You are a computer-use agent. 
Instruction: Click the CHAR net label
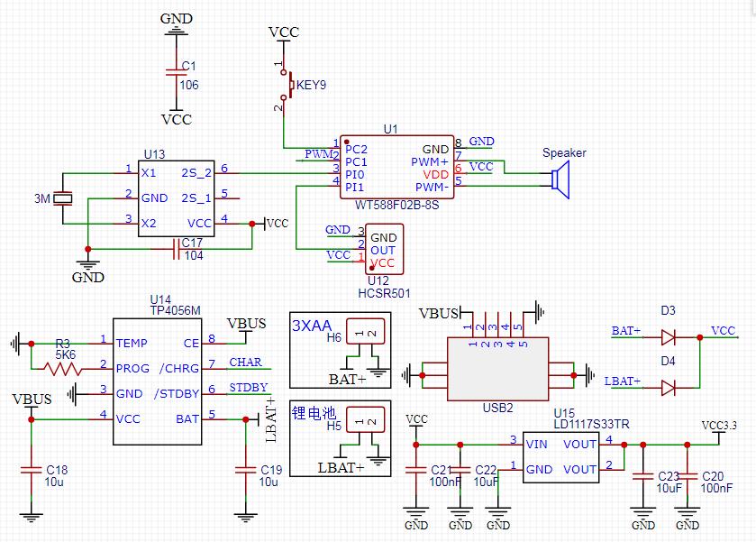tap(245, 362)
